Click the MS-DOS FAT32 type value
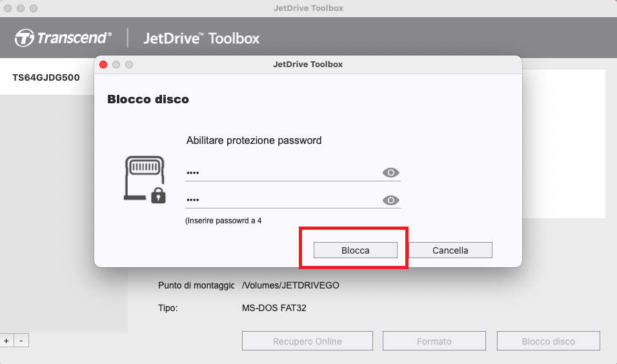 (274, 308)
